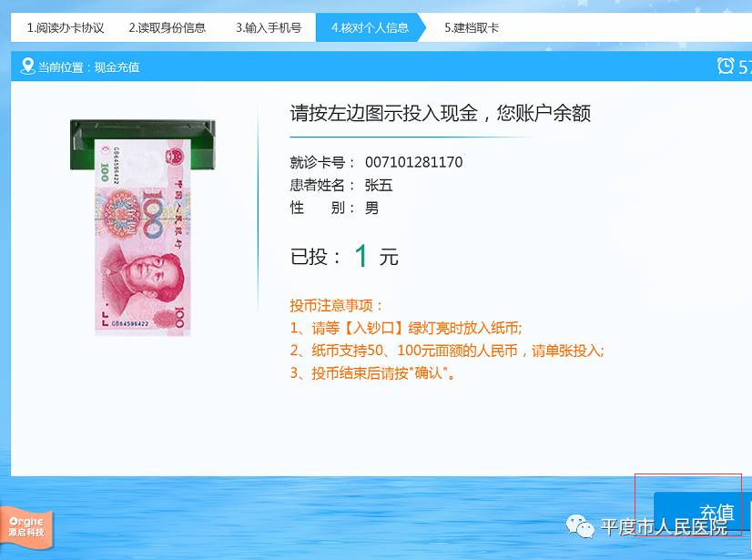Viewport: 752px width, 560px height.
Task: Click the 平度市人民医院 text
Action: point(665,527)
